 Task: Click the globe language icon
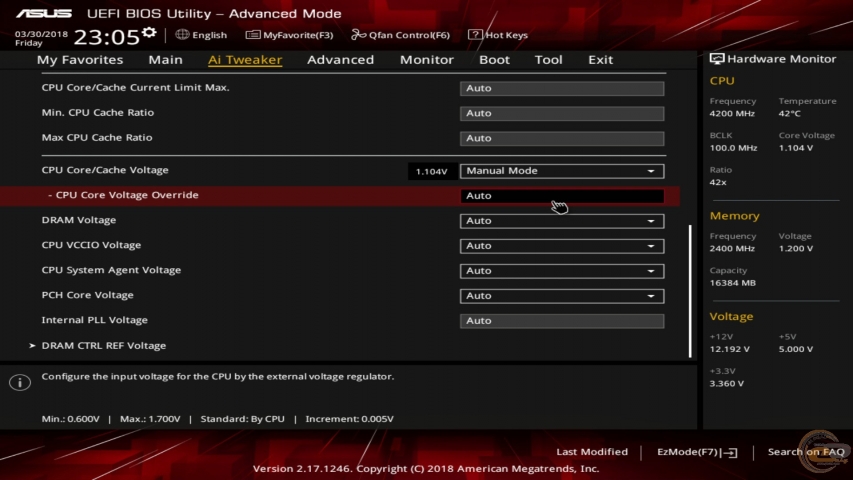(x=182, y=35)
